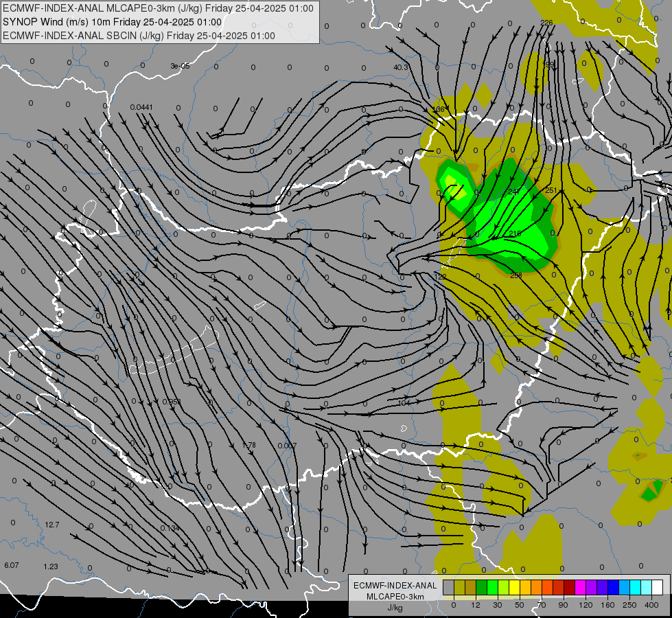Click the map value 122
Image resolution: width=672 pixels, height=618 pixels.
pos(440,277)
